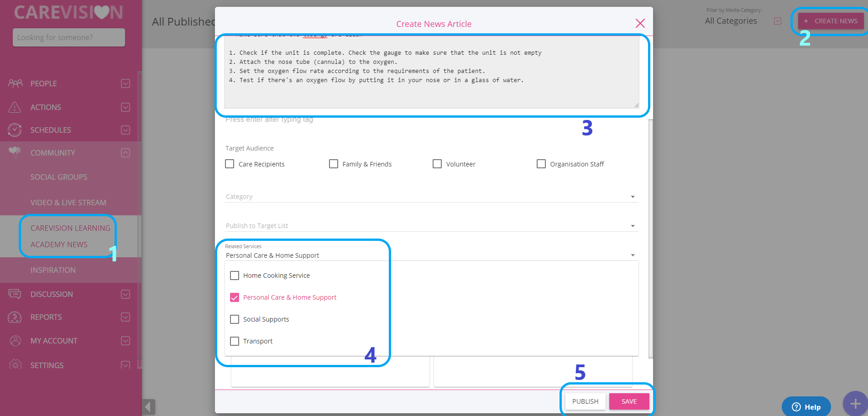Close the Create News Article dialog

pos(640,23)
